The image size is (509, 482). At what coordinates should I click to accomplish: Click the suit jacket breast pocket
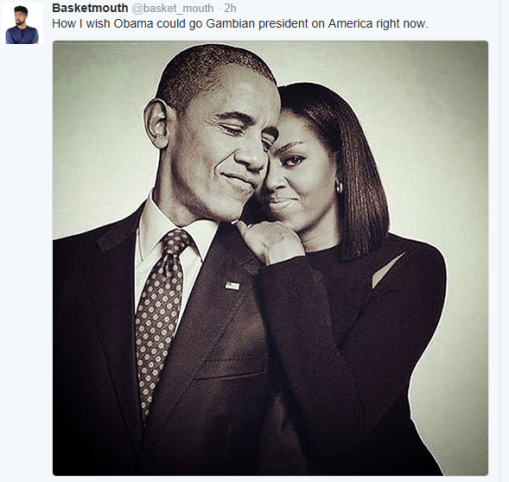232,367
